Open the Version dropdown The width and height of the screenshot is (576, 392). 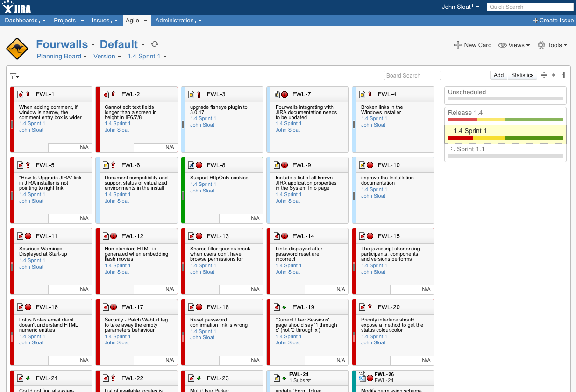coord(107,56)
